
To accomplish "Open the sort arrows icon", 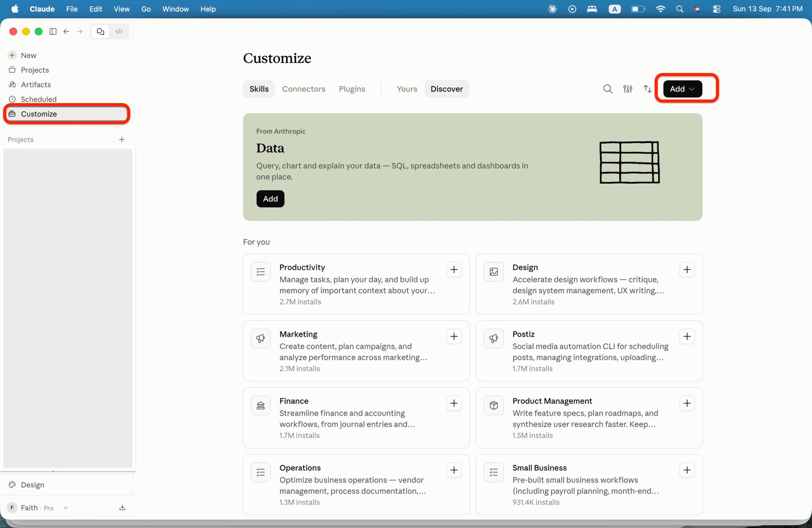I will 648,89.
